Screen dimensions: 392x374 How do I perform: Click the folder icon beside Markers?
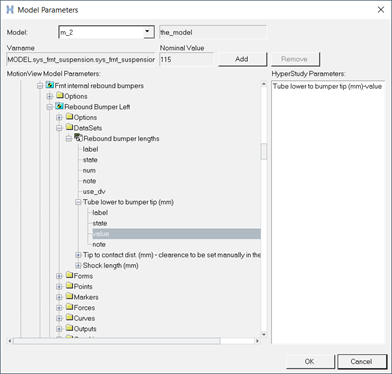(x=69, y=297)
